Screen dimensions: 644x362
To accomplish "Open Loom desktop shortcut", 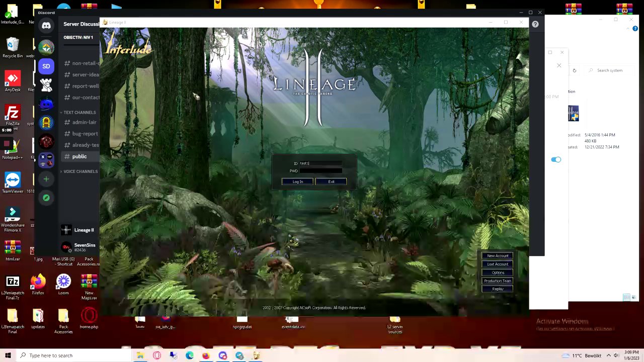I will pos(63,285).
